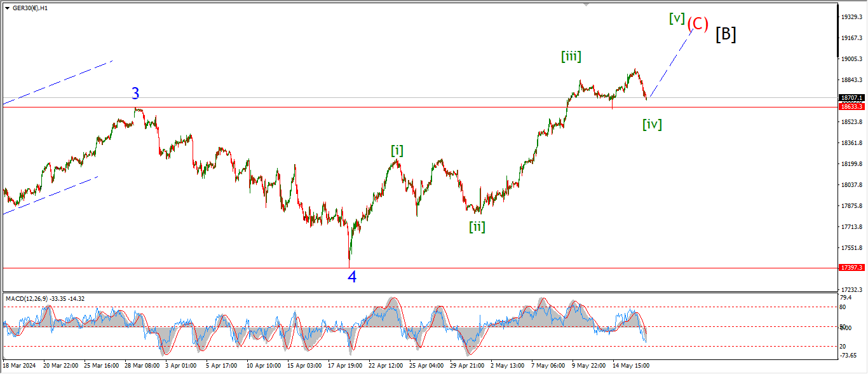Select the green [iv] wave label
Viewport: 868px width, 374px height.
(651, 125)
